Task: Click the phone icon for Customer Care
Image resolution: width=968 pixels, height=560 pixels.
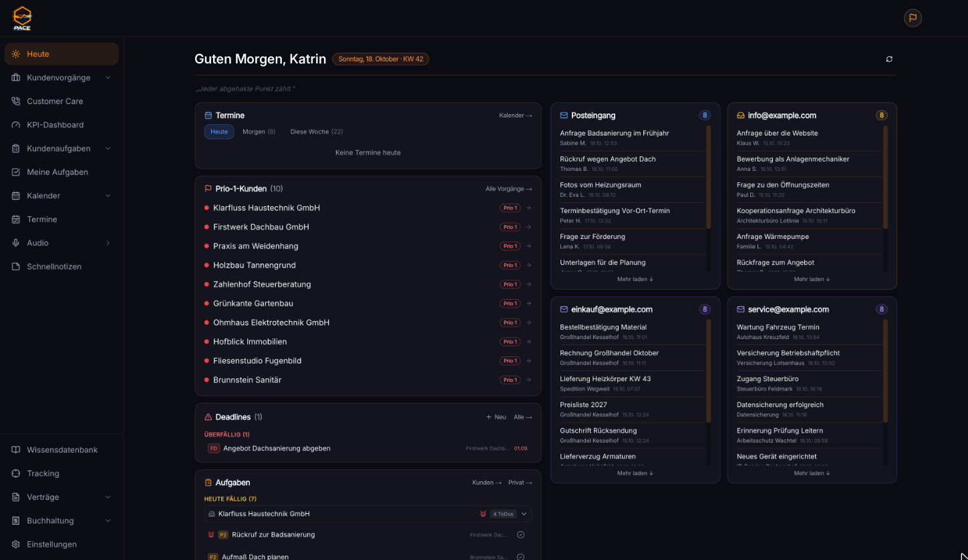Action: coord(16,101)
